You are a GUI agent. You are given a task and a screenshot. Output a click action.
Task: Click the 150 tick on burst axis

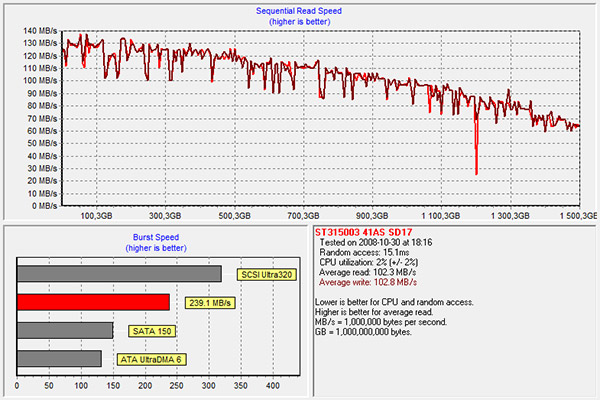[x=113, y=385]
